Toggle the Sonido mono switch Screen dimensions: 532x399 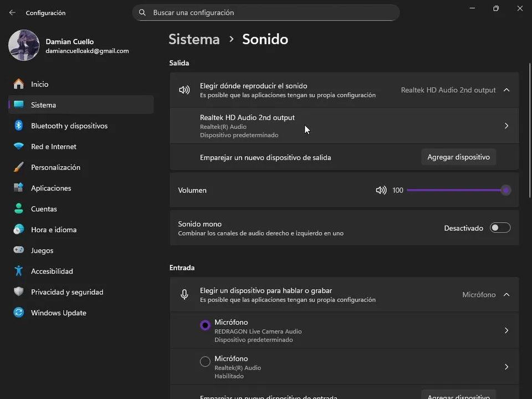tap(500, 228)
